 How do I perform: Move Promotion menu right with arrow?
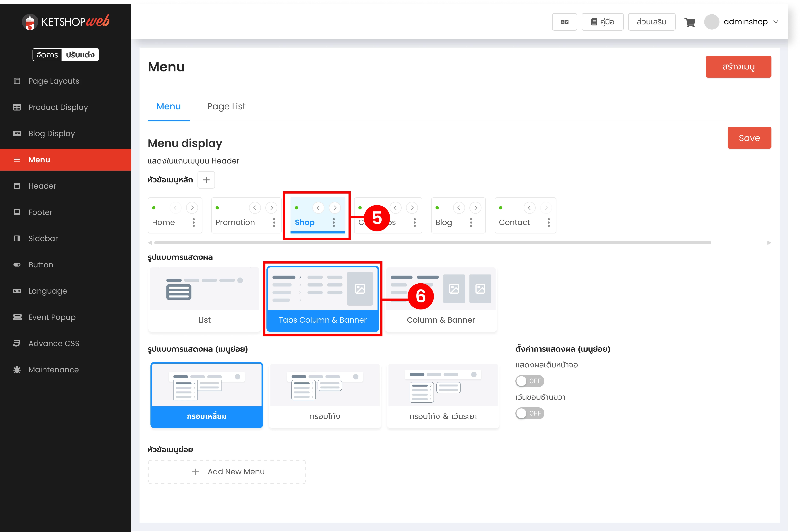[272, 208]
